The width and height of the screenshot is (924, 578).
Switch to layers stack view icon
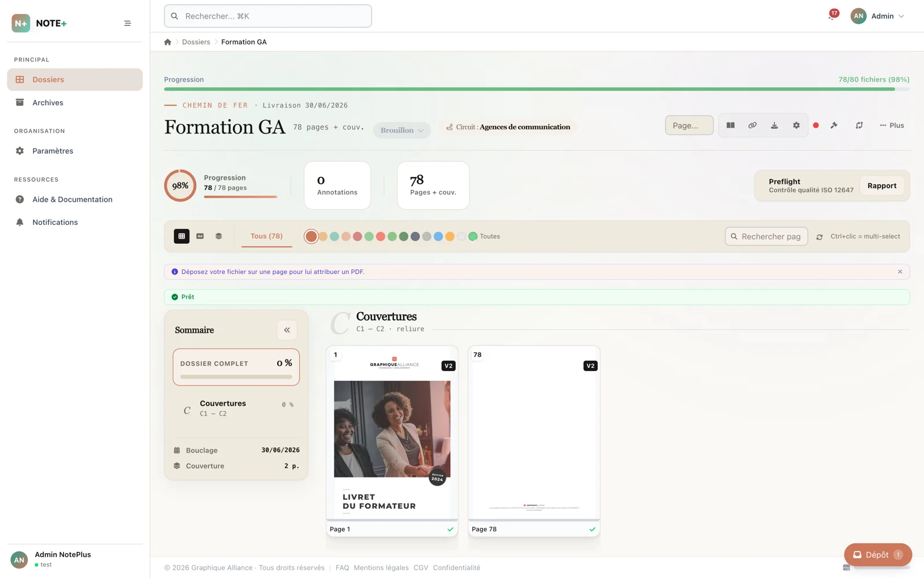(x=219, y=236)
